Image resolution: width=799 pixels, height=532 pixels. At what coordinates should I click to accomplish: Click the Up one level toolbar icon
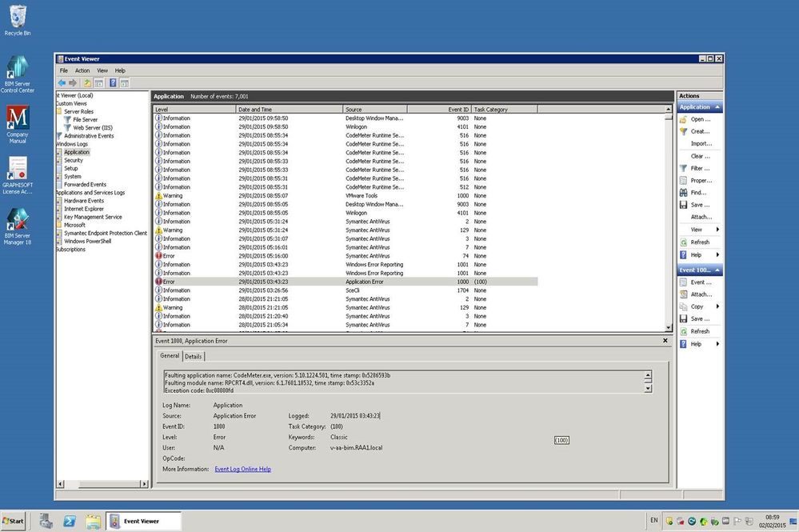tap(88, 82)
